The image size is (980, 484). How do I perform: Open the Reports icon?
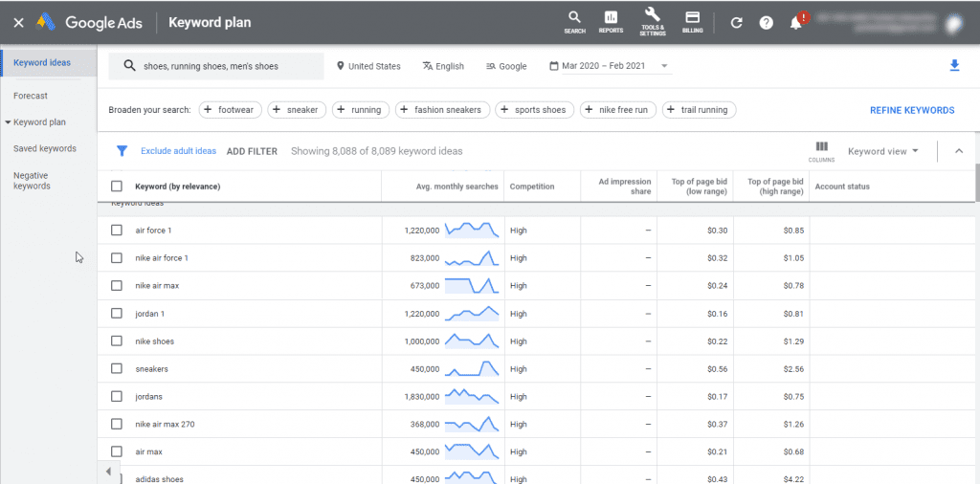pyautogui.click(x=611, y=21)
